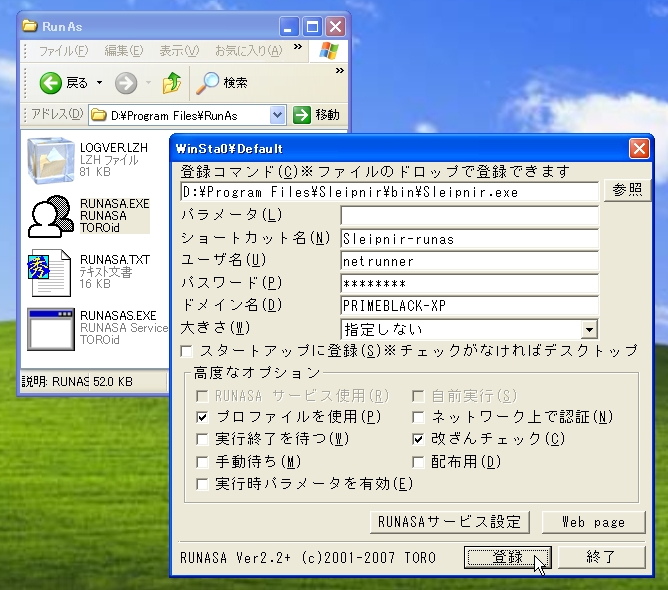Click the RUNASAサービス設定 button
This screenshot has width=668, height=590.
(449, 522)
